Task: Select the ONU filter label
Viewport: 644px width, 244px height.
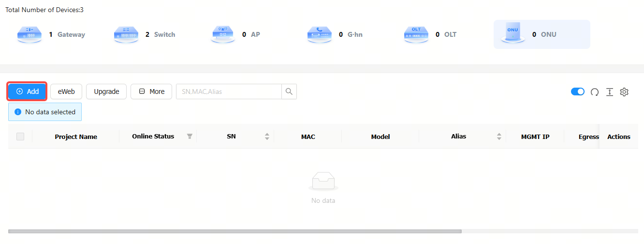Action: pos(549,34)
